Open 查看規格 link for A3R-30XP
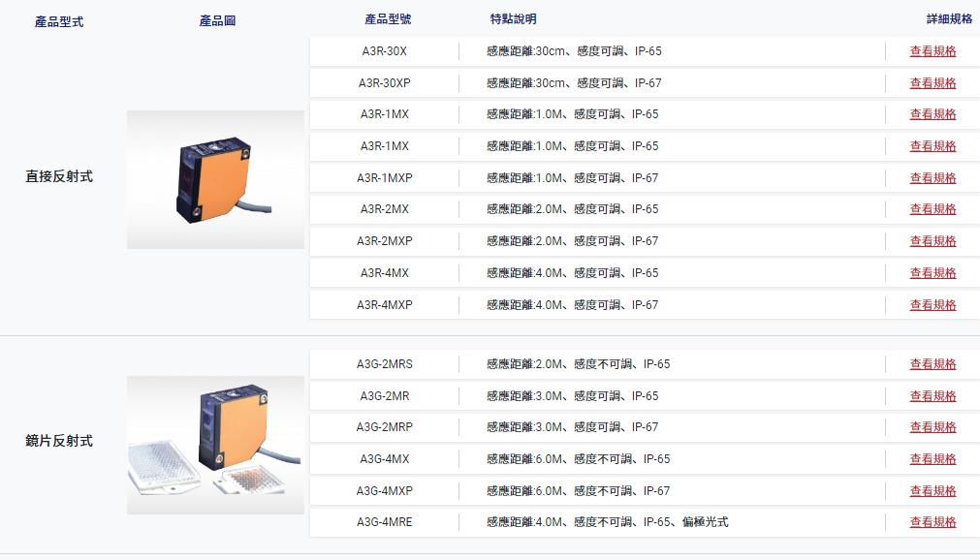 coord(933,83)
